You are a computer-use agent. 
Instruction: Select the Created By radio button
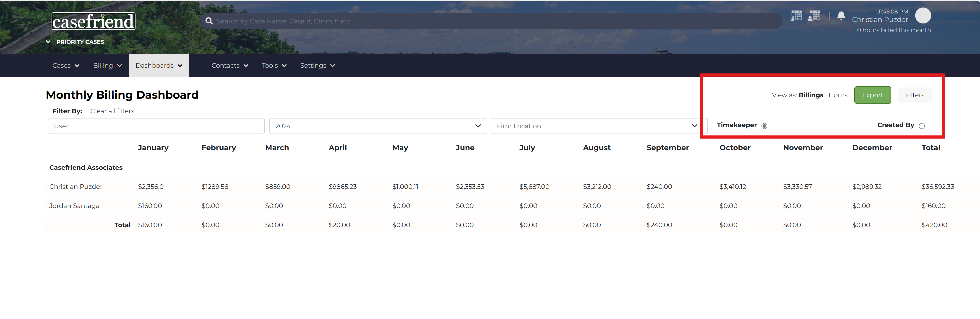pos(922,126)
